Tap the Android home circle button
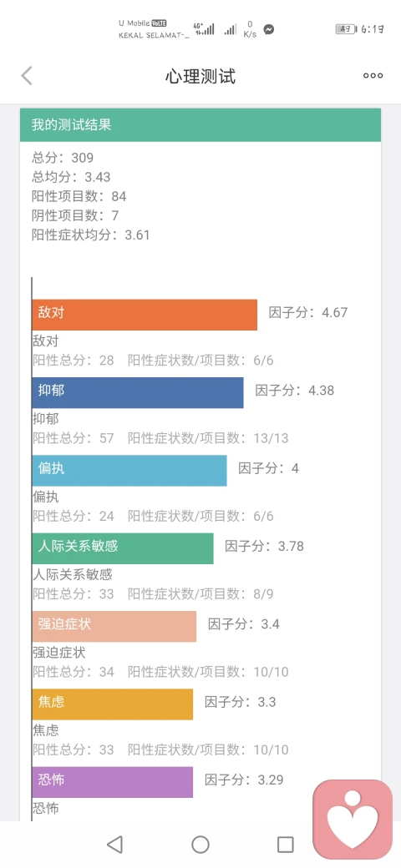401x868 pixels. coord(200,844)
